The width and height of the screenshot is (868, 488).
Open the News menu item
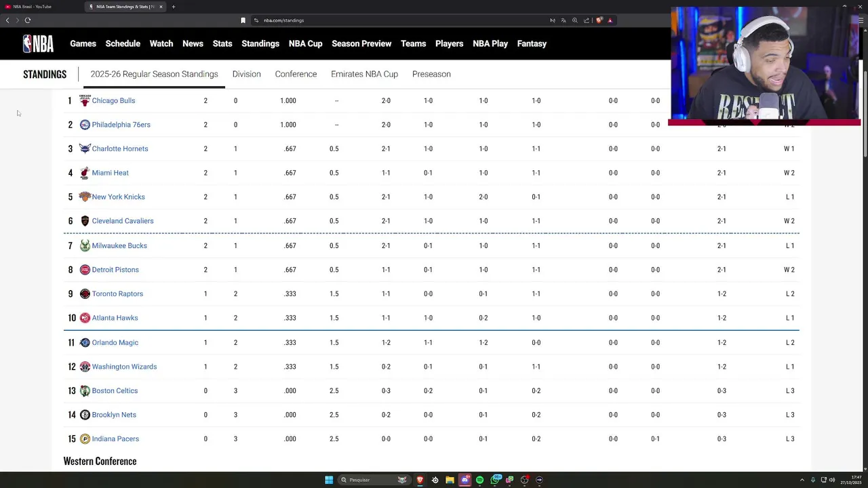click(x=193, y=43)
